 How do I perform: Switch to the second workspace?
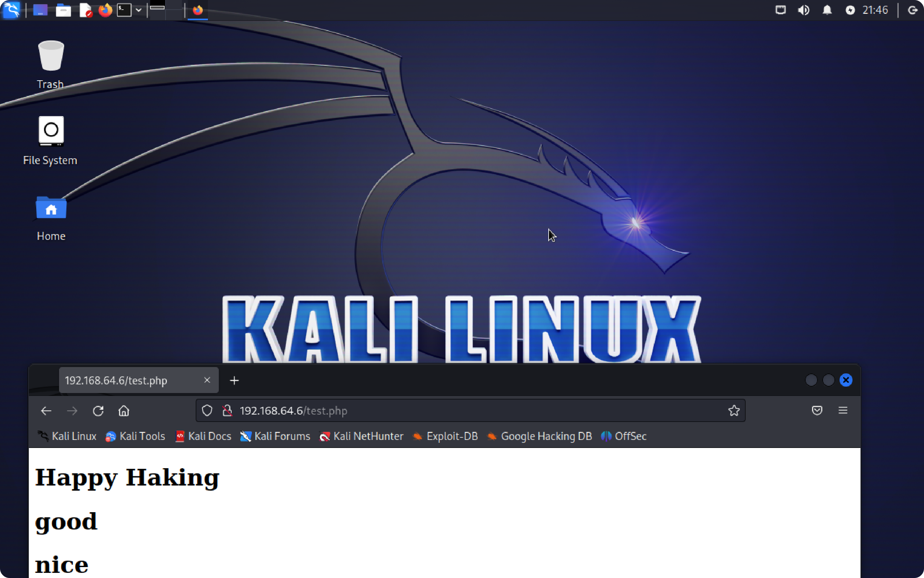174,10
